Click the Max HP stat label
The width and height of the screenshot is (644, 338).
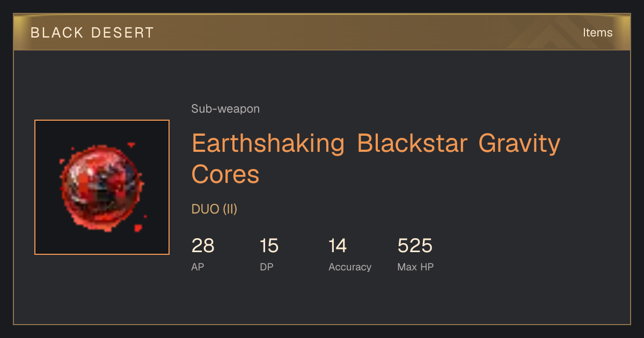click(415, 267)
